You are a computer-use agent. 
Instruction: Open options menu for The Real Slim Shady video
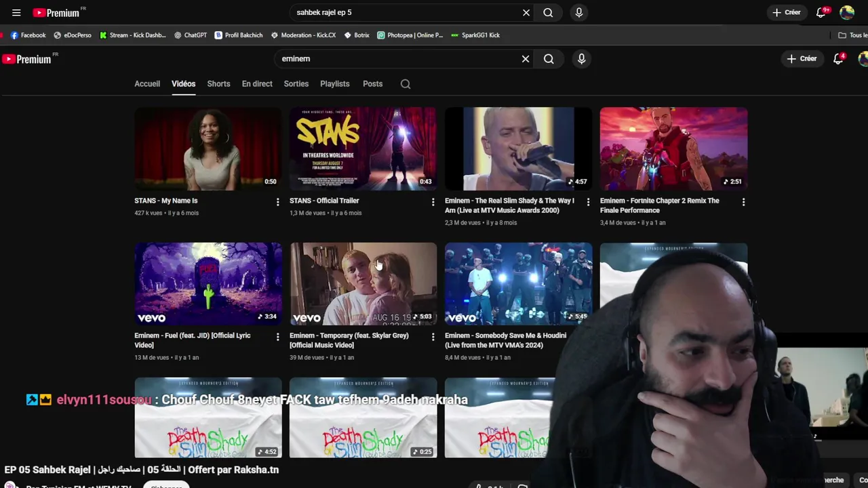pos(588,202)
